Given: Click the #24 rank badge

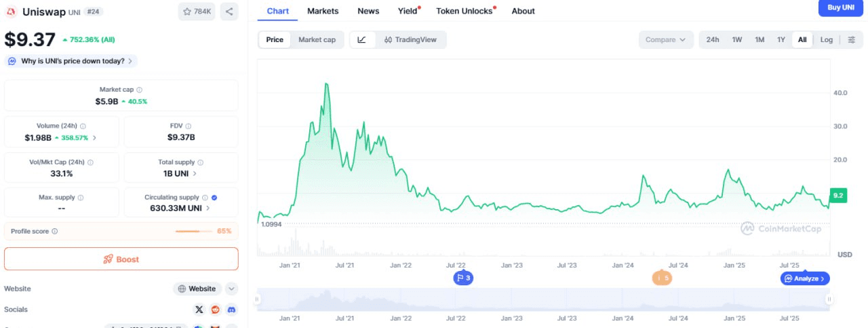Looking at the screenshot, I should tap(94, 12).
